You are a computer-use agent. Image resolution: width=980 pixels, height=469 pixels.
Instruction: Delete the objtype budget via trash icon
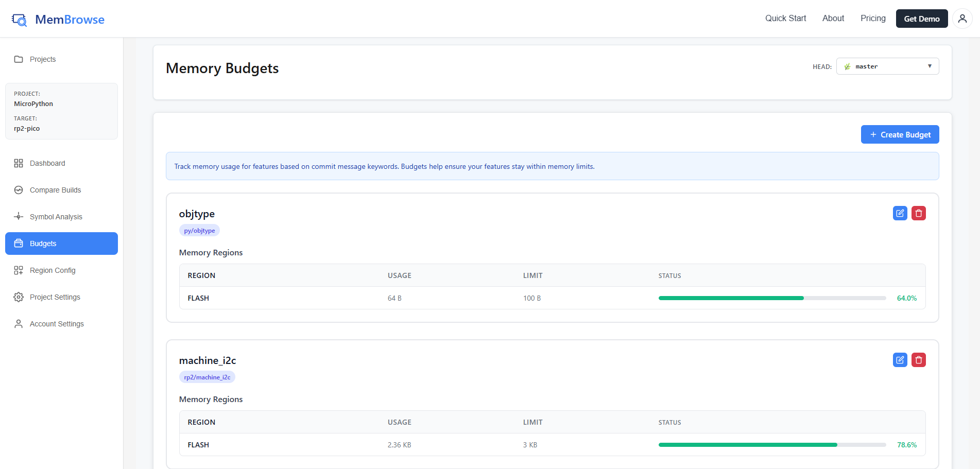(x=918, y=213)
